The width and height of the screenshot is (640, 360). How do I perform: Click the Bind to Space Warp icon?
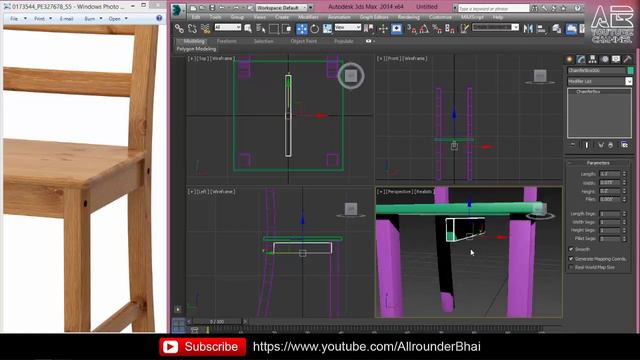click(x=205, y=29)
